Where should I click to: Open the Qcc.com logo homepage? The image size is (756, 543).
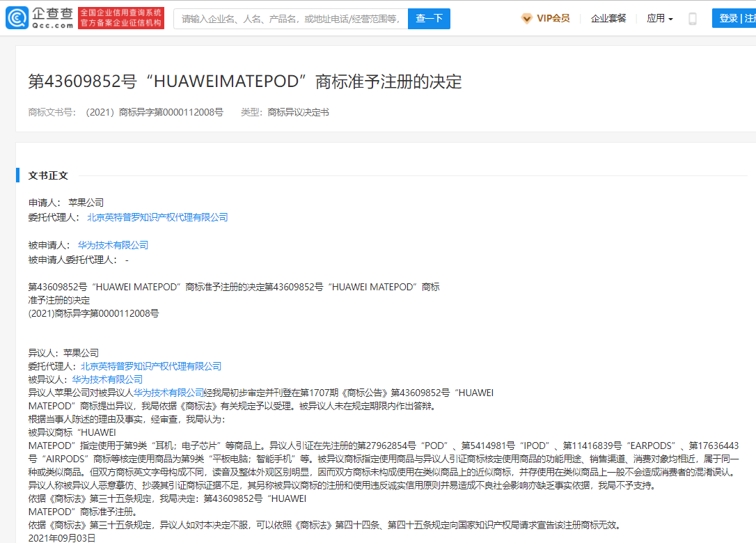tap(40, 18)
